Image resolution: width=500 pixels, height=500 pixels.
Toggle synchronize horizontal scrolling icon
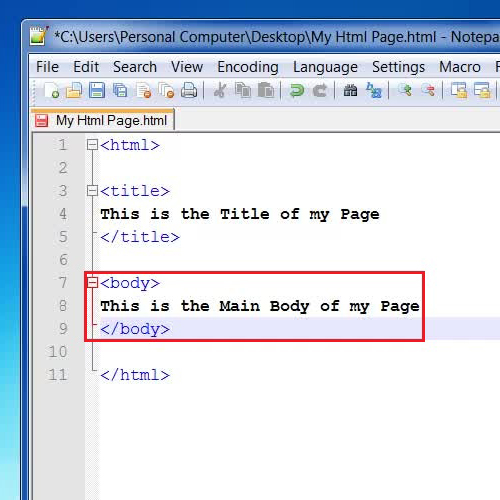[482, 90]
